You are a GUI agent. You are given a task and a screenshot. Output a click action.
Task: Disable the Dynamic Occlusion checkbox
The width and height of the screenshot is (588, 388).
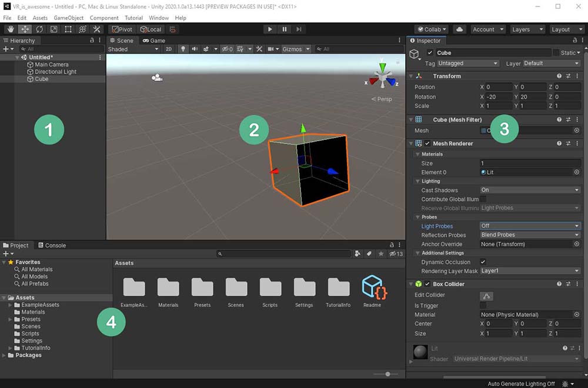click(x=483, y=262)
